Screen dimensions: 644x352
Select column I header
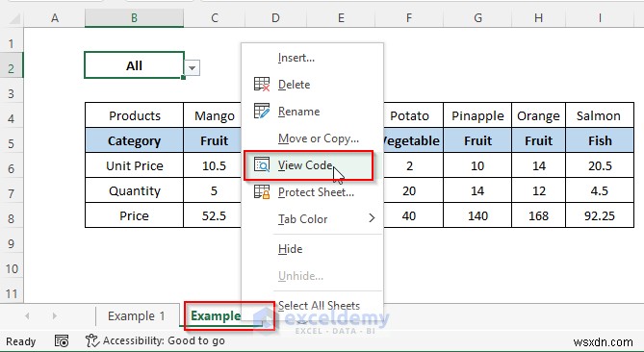click(x=600, y=18)
